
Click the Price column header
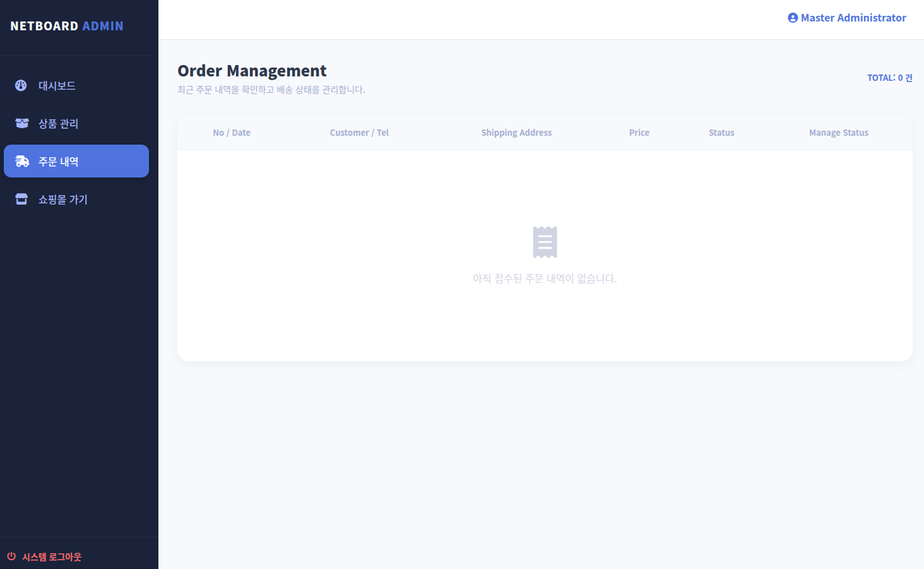pos(639,133)
